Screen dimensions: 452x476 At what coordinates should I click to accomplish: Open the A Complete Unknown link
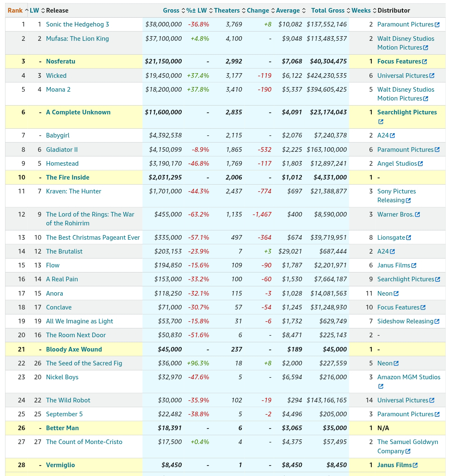click(78, 112)
